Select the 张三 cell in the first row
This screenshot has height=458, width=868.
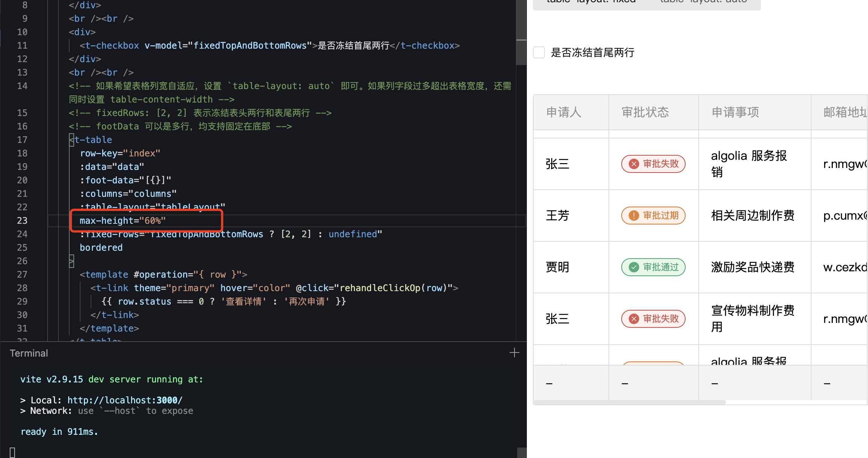[x=557, y=164]
